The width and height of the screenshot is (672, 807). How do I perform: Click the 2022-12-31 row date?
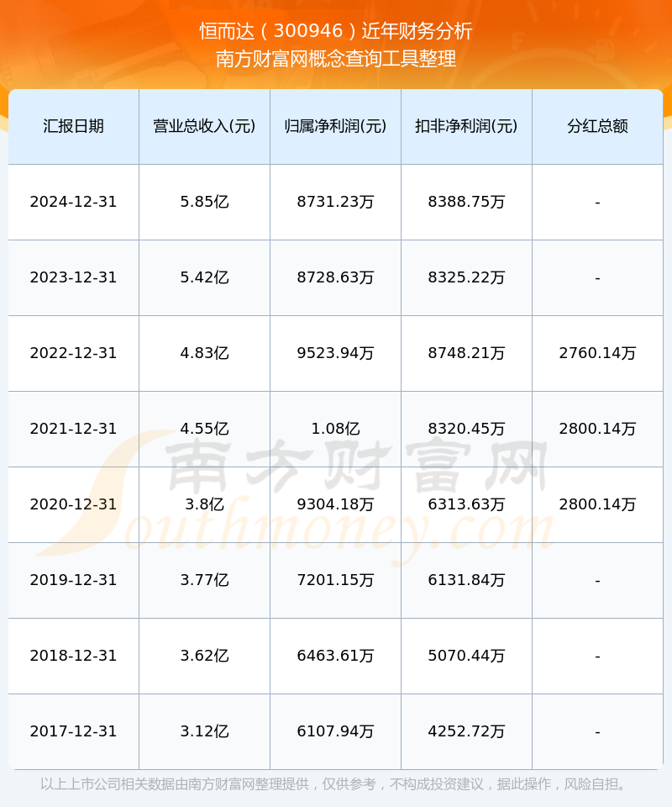pos(73,353)
